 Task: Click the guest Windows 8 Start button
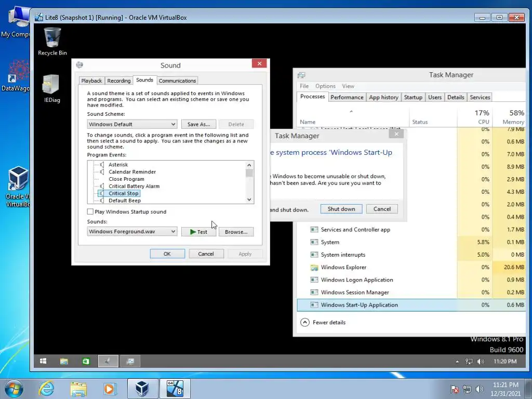(x=43, y=362)
